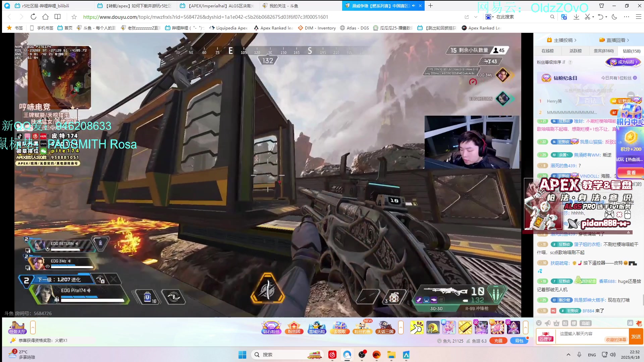
Task: Switch to the APEX/Imperialhal ALGS tab
Action: pyautogui.click(x=218, y=6)
